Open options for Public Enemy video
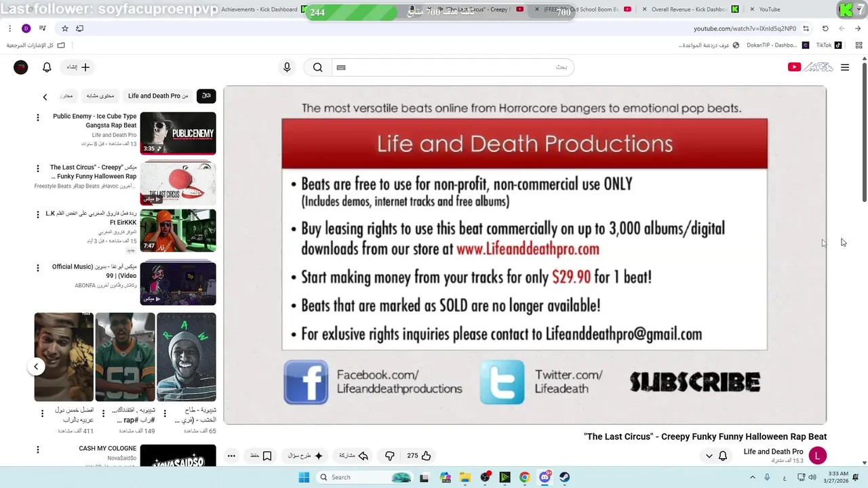Screen dimensions: 868x488 [x=38, y=117]
